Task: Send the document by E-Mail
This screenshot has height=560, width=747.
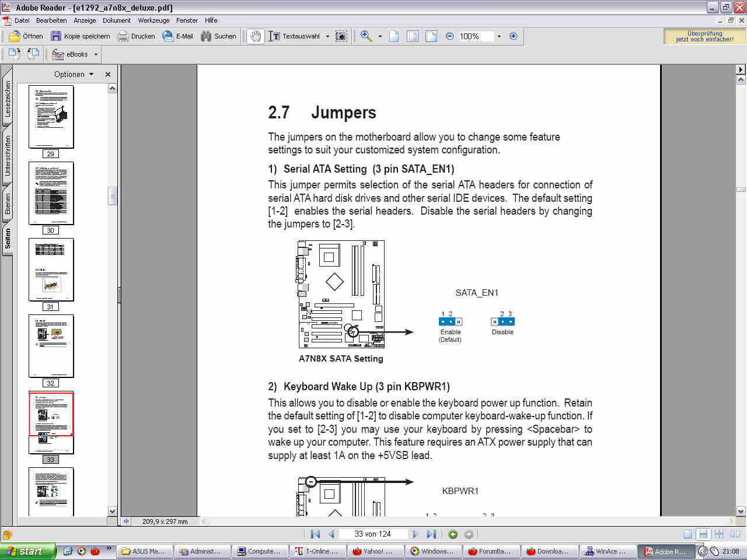Action: (x=178, y=36)
